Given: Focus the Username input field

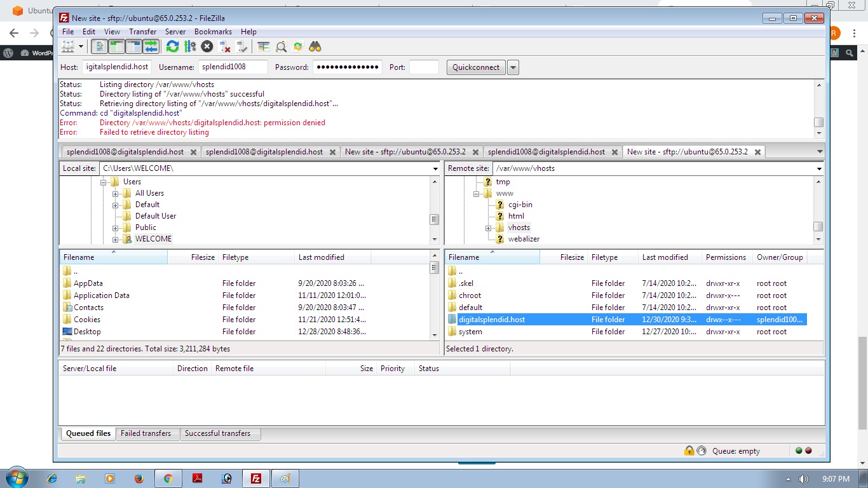Looking at the screenshot, I should (x=233, y=67).
